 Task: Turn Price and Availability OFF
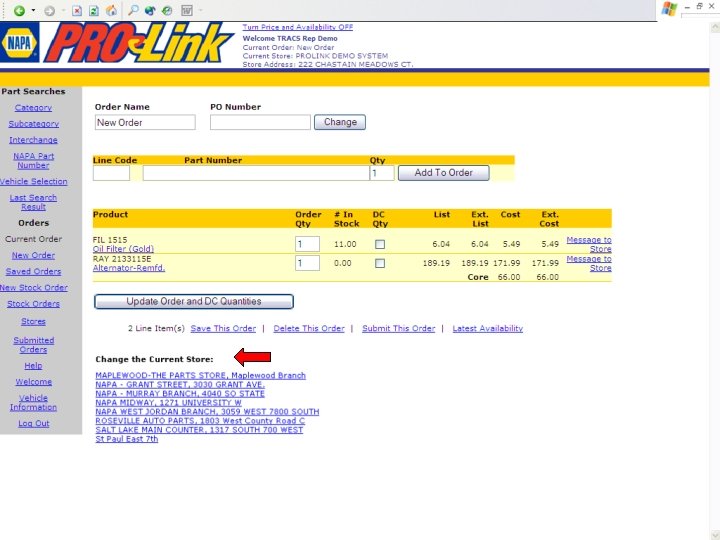point(298,27)
